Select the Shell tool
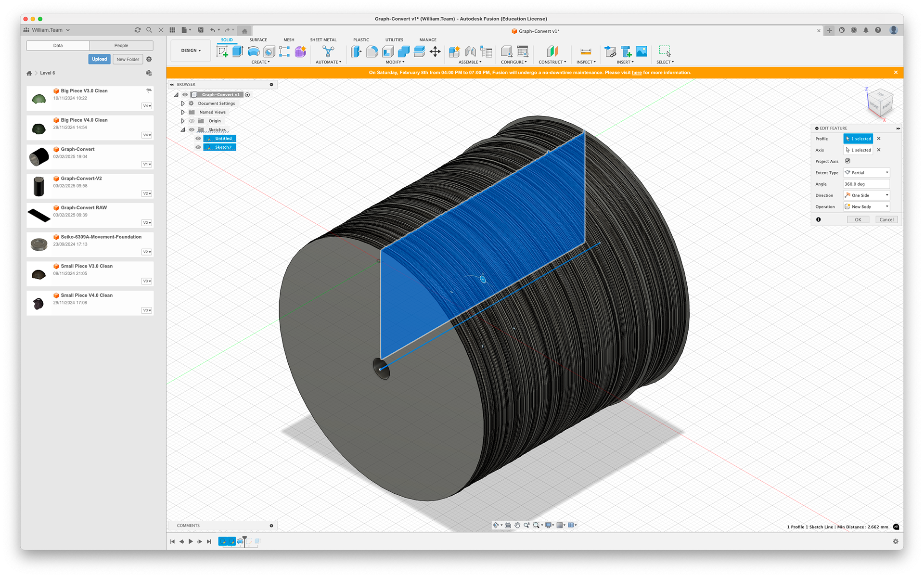Screen dimensions: 924x577 coord(388,51)
